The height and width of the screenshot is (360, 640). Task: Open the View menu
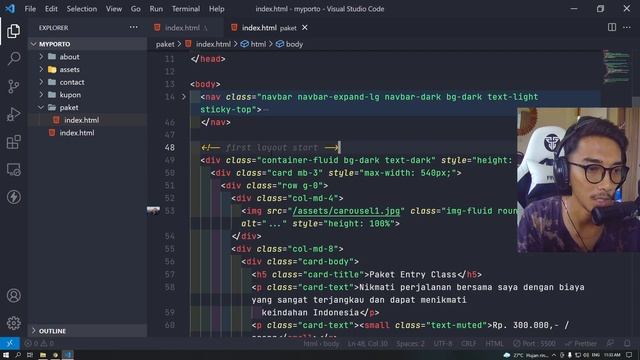click(114, 9)
